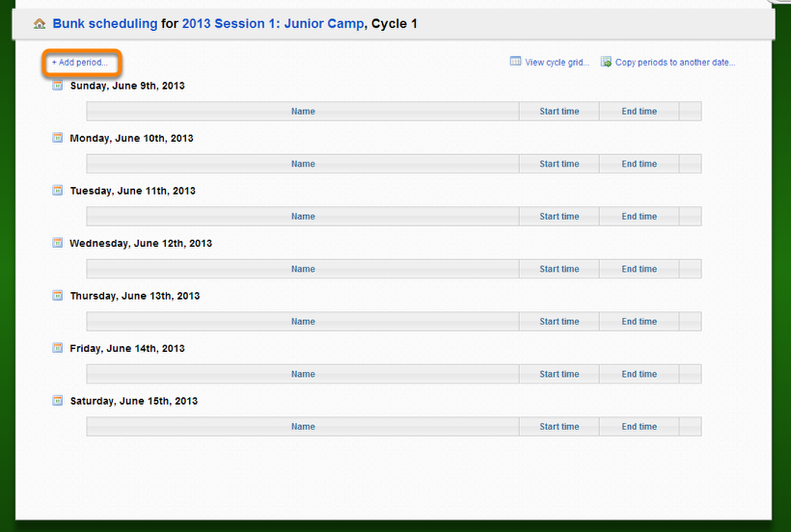This screenshot has height=532, width=791.
Task: Open the Add period link
Action: point(80,63)
